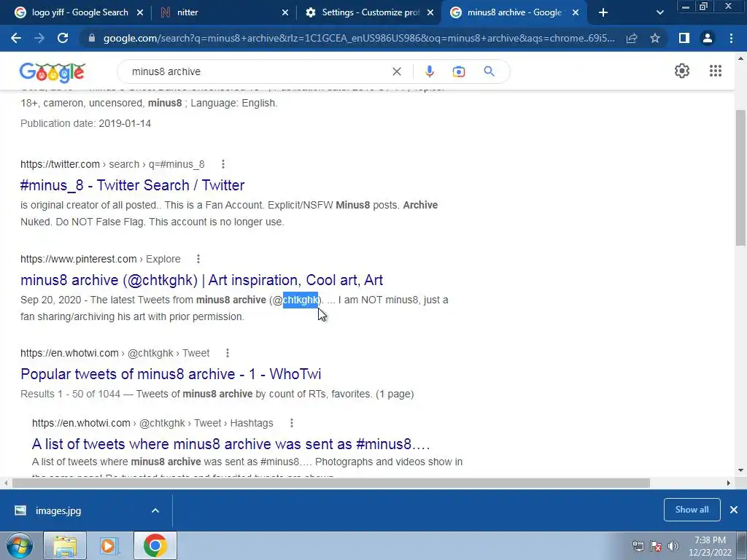747x560 pixels.
Task: Click the magnifier search button
Action: [489, 71]
